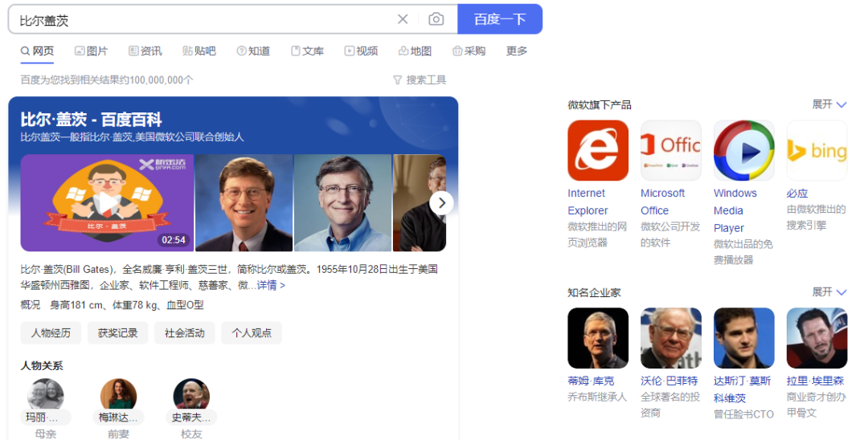Open the 必应 text link
Image resolution: width=868 pixels, height=440 pixels.
coord(797,194)
